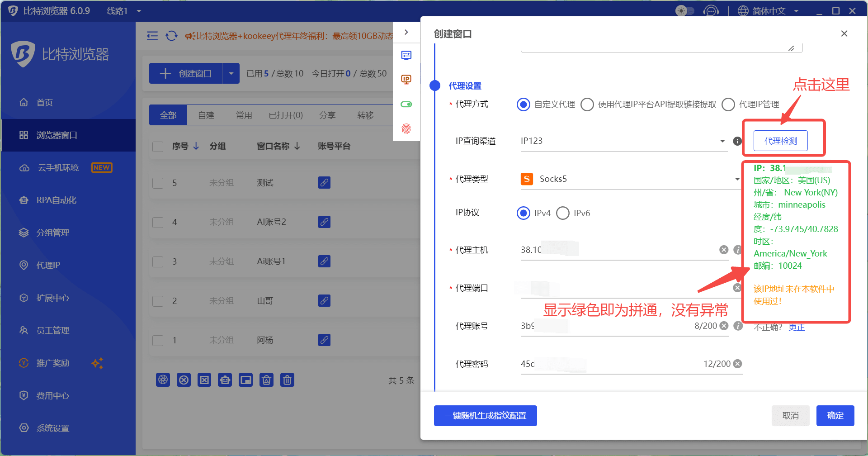Screen dimensions: 868x456
Task: Click the clear-cache bin icon at bottom
Action: point(266,380)
